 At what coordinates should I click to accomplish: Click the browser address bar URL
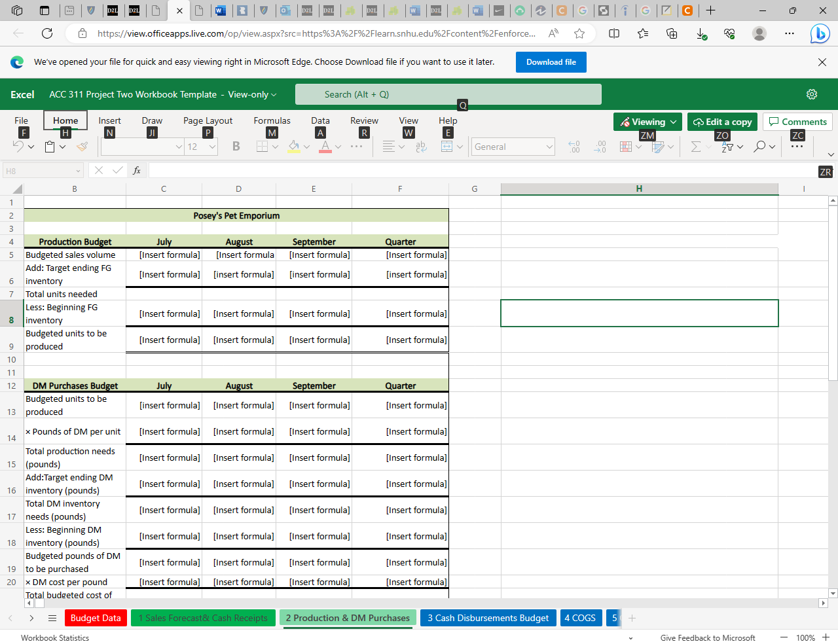point(316,33)
